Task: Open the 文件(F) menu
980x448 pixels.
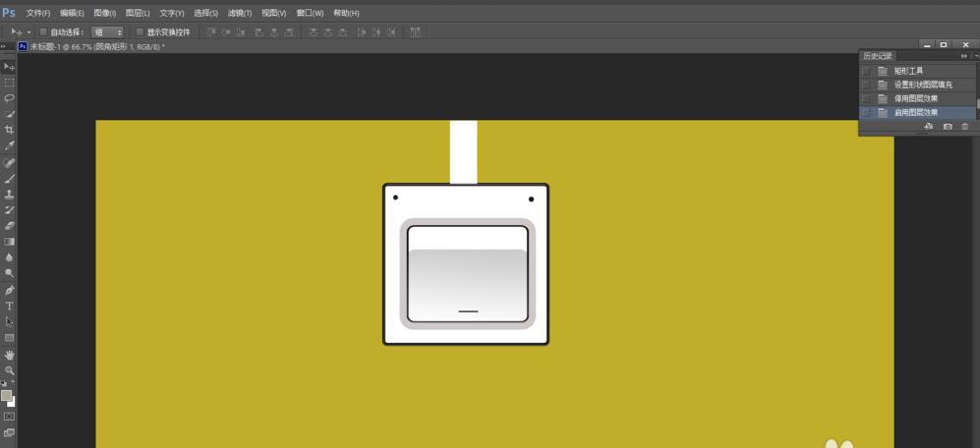Action: [x=38, y=13]
